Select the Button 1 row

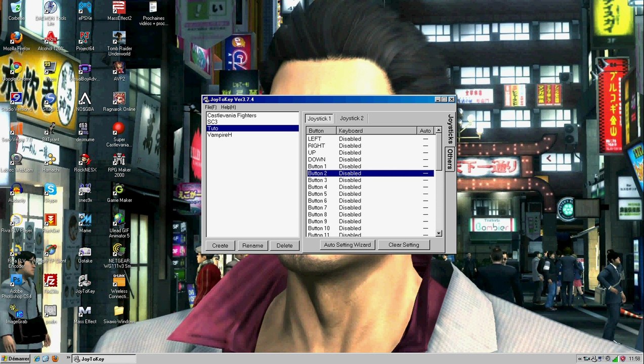370,166
